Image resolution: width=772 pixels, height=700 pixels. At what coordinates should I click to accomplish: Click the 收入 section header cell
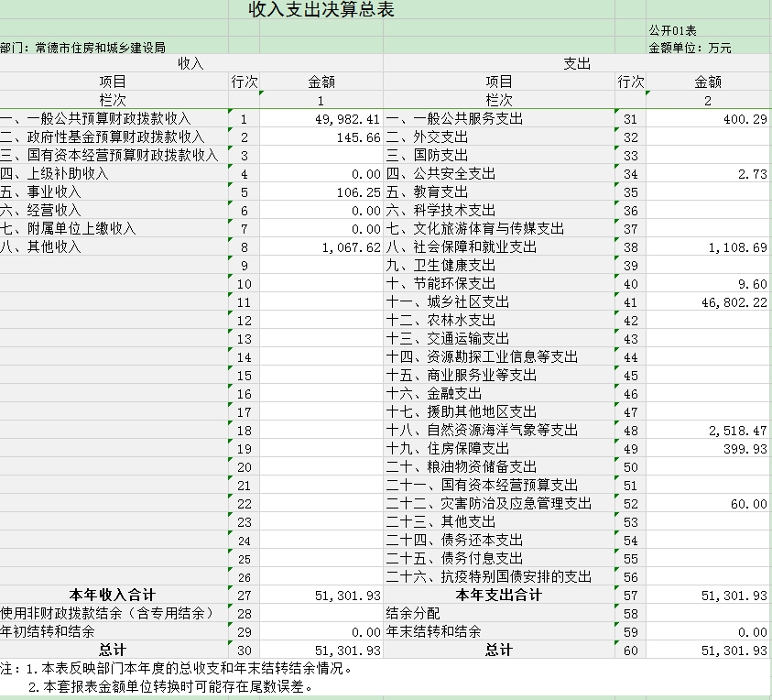click(x=190, y=63)
